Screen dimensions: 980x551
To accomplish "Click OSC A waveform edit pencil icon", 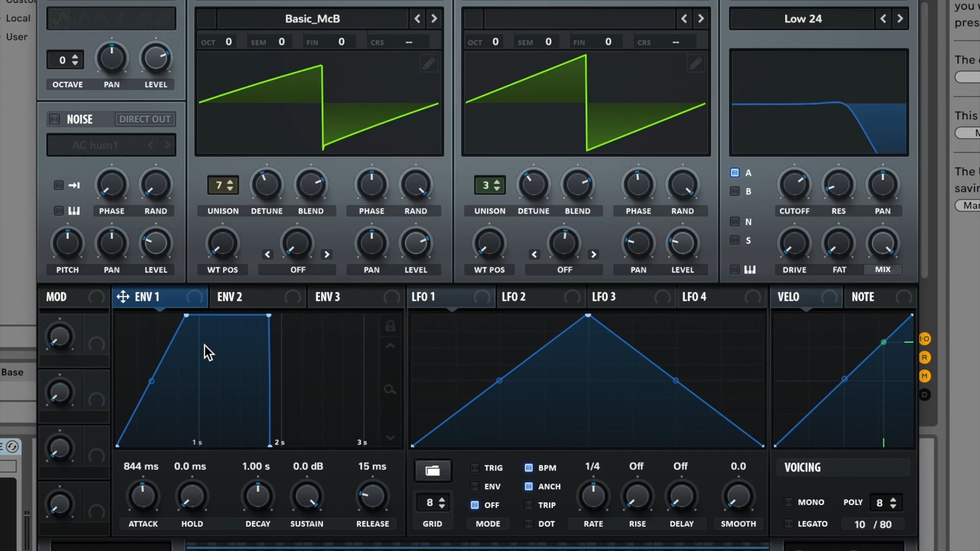I will point(428,64).
